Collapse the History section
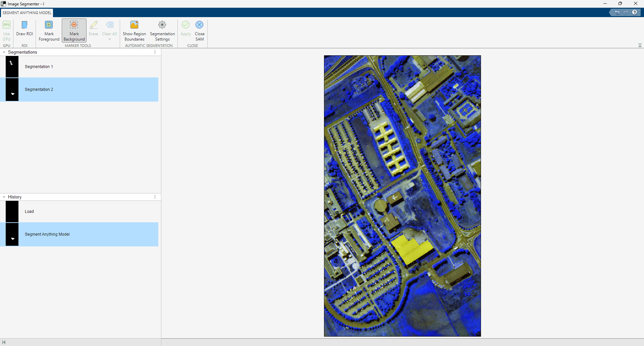This screenshot has height=346, width=644. pos(4,197)
